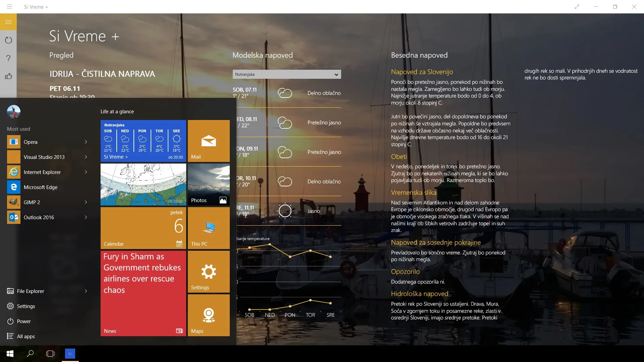Expand Internet Explorer jump list arrow

point(86,172)
